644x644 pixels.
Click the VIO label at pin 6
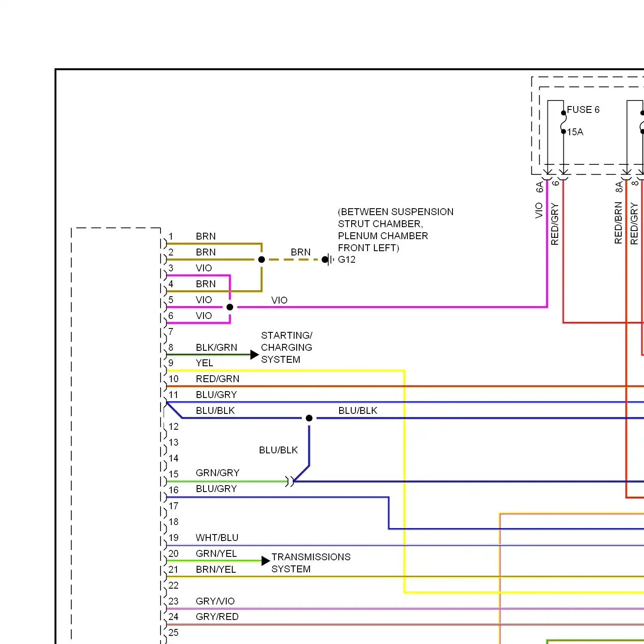tap(204, 316)
